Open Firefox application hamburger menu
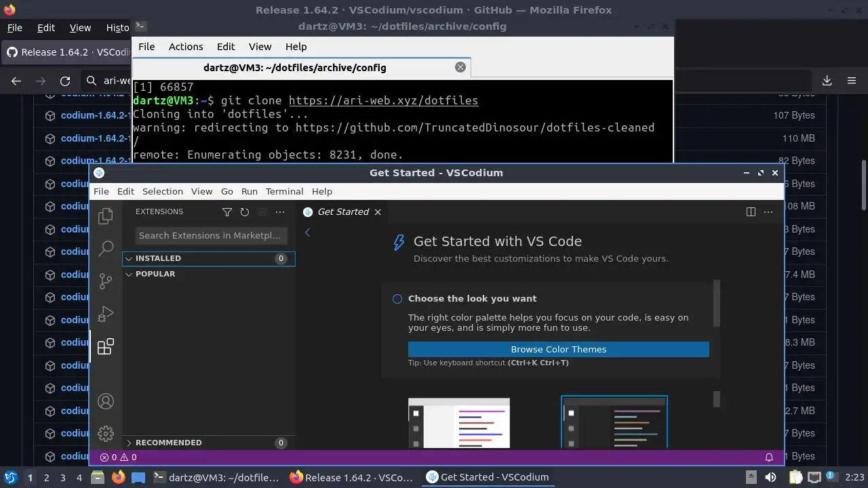The height and width of the screenshot is (488, 868). click(x=852, y=81)
